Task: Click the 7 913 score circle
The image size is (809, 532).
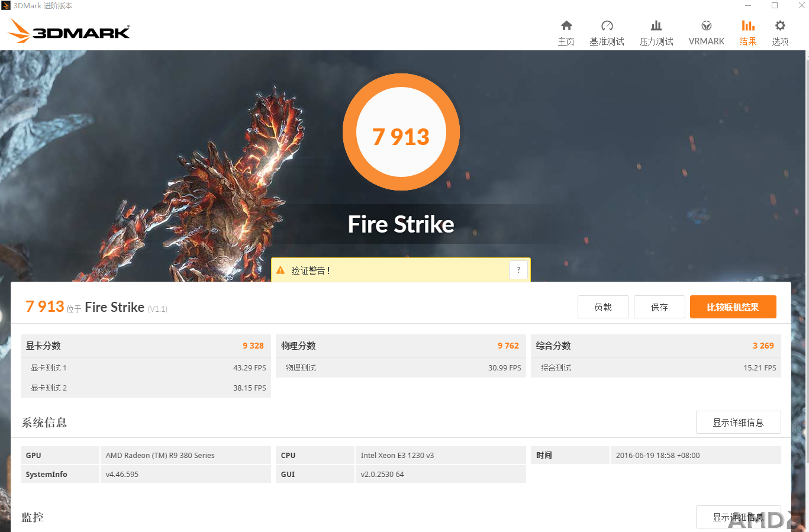Action: pos(401,132)
